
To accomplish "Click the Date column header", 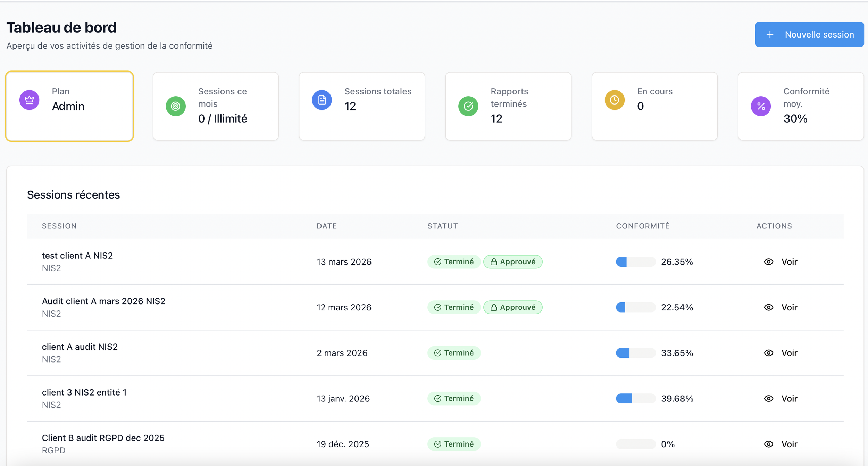I will coord(327,226).
